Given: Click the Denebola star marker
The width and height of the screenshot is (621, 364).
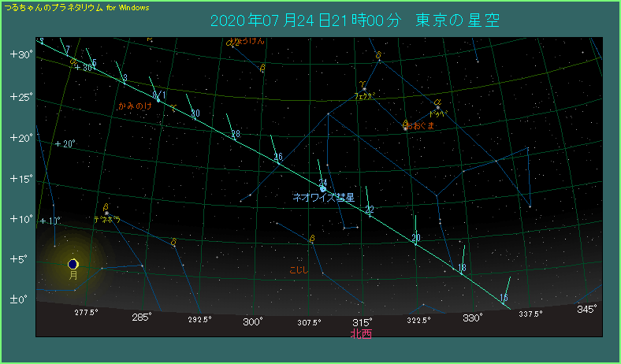Looking at the screenshot, I should (x=106, y=213).
